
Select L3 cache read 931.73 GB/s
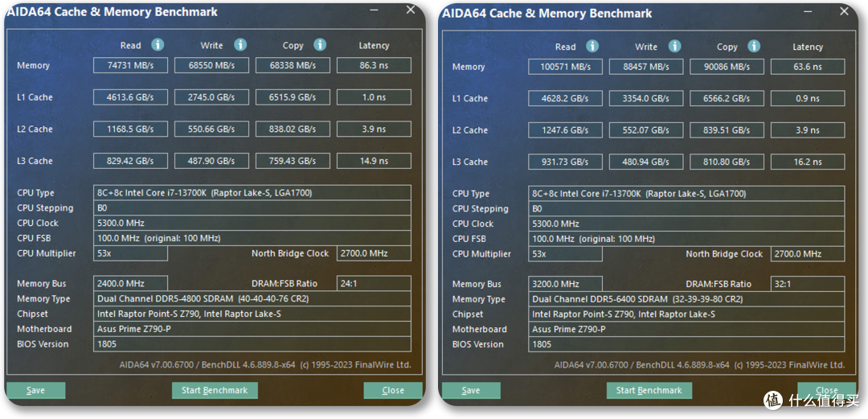pyautogui.click(x=565, y=162)
